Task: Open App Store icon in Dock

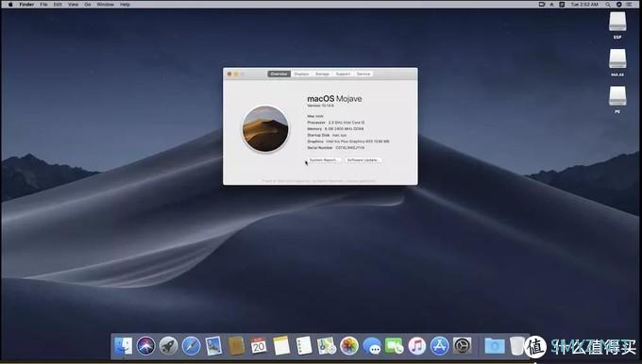Action: (439, 346)
